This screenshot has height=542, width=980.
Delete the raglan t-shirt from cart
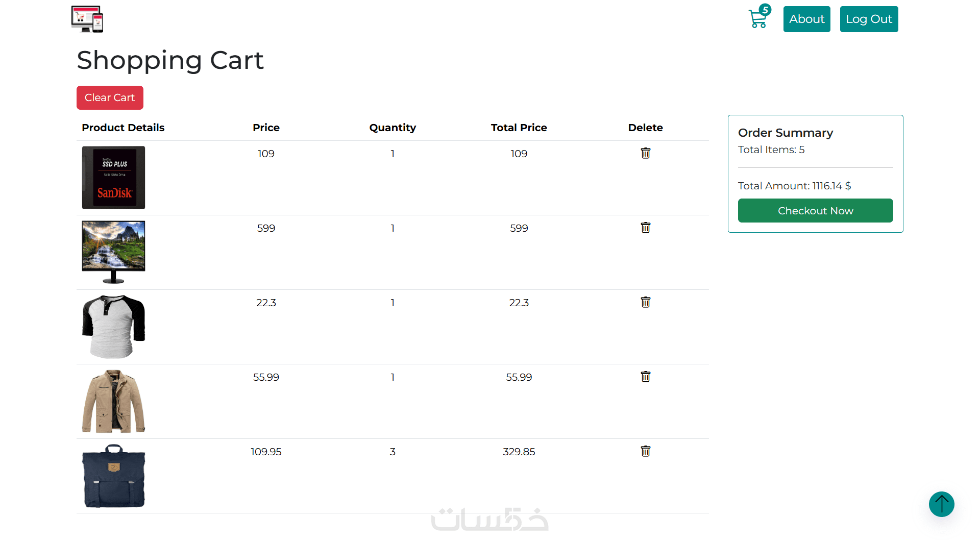(x=645, y=302)
